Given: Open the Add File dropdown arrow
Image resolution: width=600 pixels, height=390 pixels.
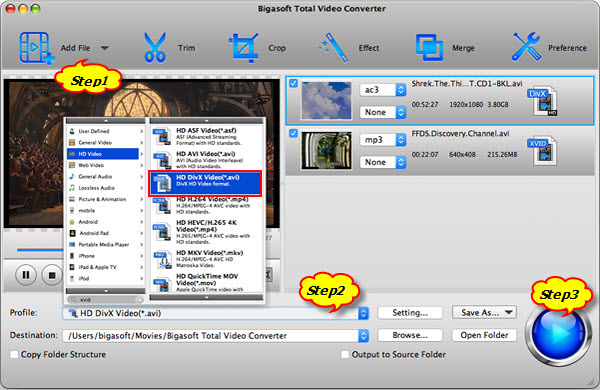Looking at the screenshot, I should (104, 48).
